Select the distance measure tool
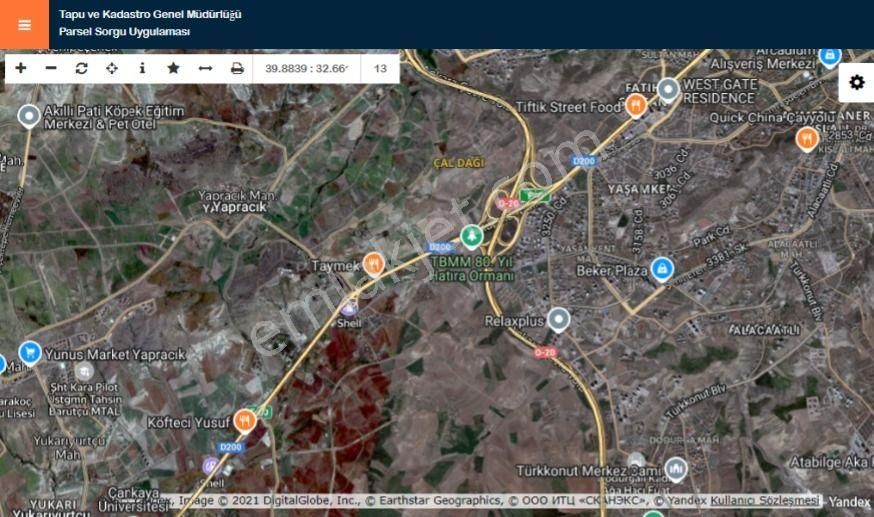The image size is (874, 517). point(205,68)
